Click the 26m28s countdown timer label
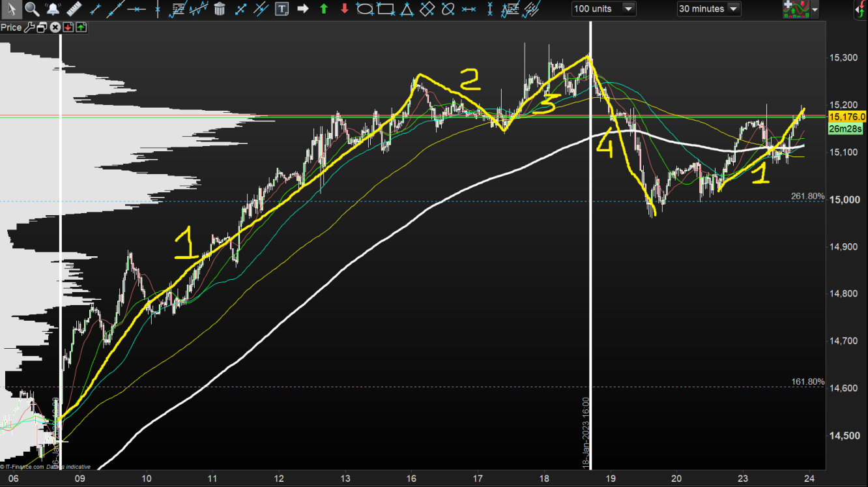The height and width of the screenshot is (487, 868). (x=847, y=129)
